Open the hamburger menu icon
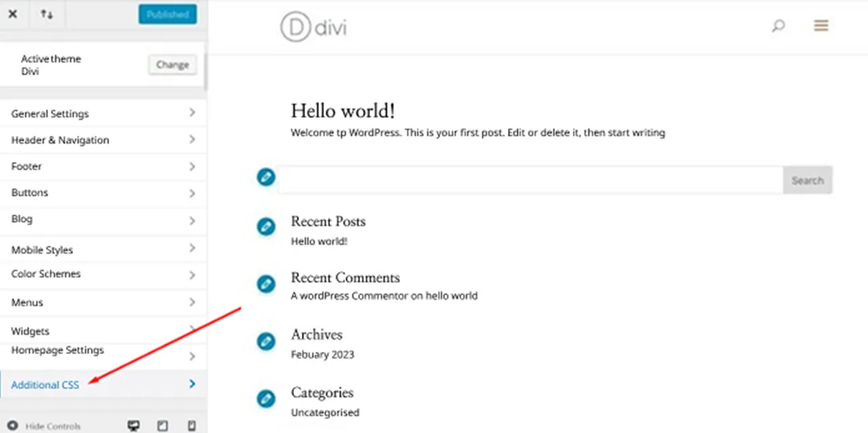Screen dimensions: 868x433 [821, 26]
